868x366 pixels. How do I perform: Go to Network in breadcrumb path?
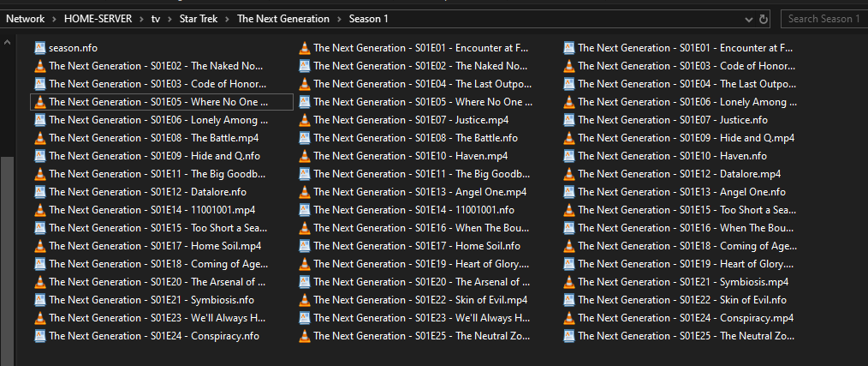(25, 19)
